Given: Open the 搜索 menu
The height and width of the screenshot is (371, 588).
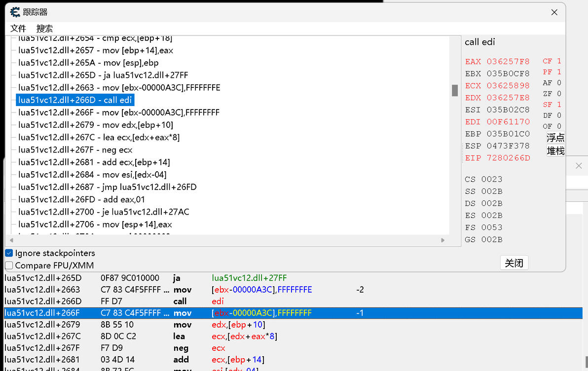Looking at the screenshot, I should point(44,29).
